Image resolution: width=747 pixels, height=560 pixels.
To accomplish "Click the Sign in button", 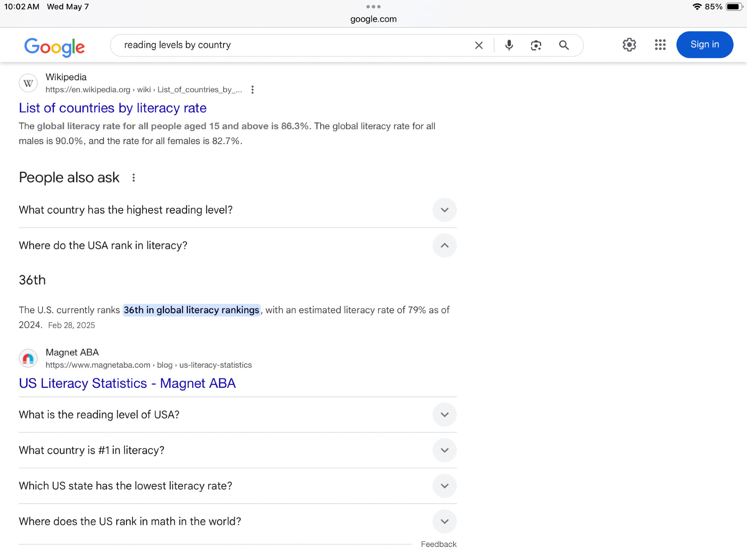I will click(704, 44).
